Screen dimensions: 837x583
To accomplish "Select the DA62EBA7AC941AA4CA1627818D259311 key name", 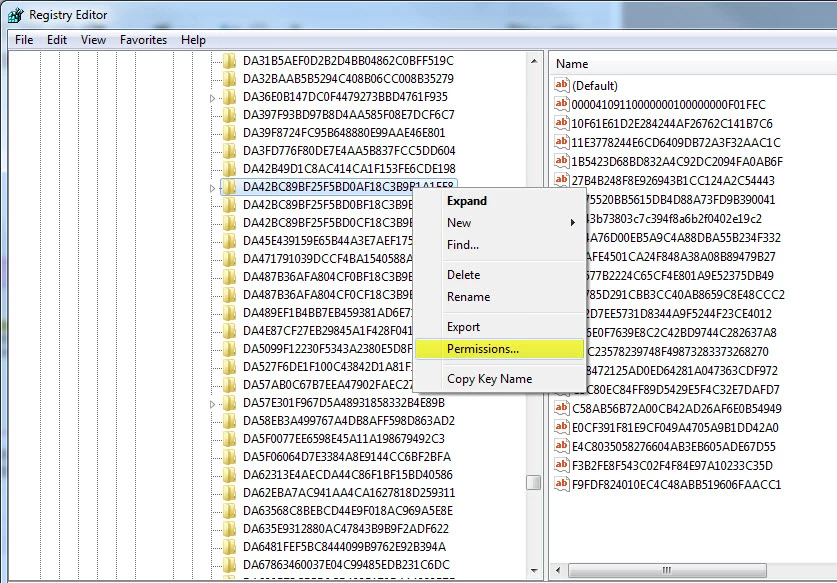I will click(x=349, y=492).
